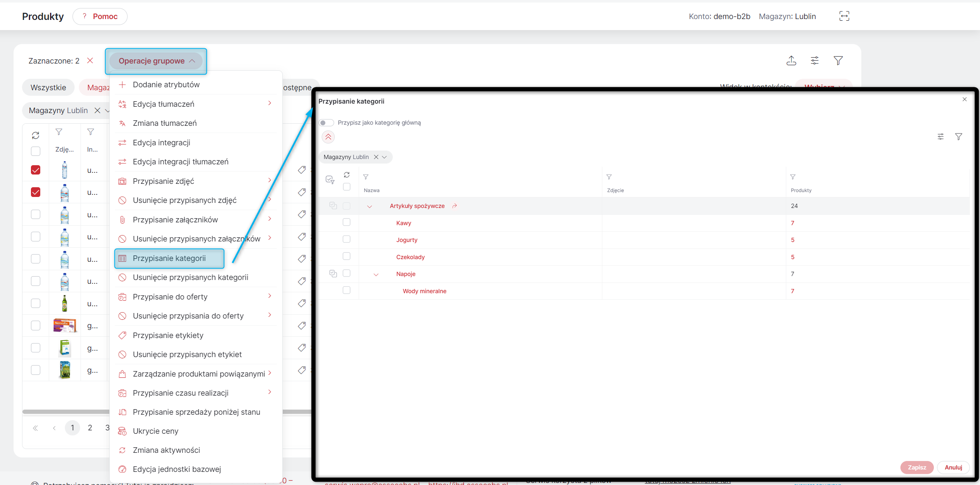Remove Magazyny Lublin chip in category dialog

376,157
